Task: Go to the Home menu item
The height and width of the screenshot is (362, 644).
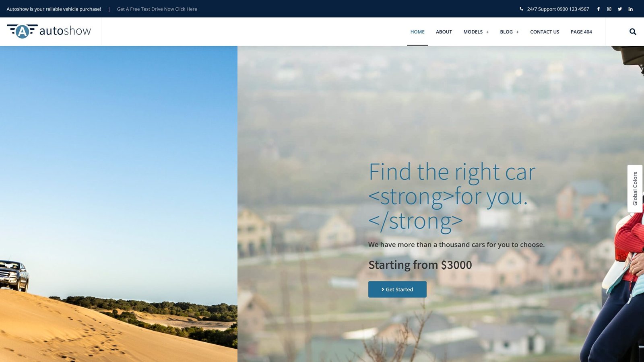Action: (x=417, y=32)
